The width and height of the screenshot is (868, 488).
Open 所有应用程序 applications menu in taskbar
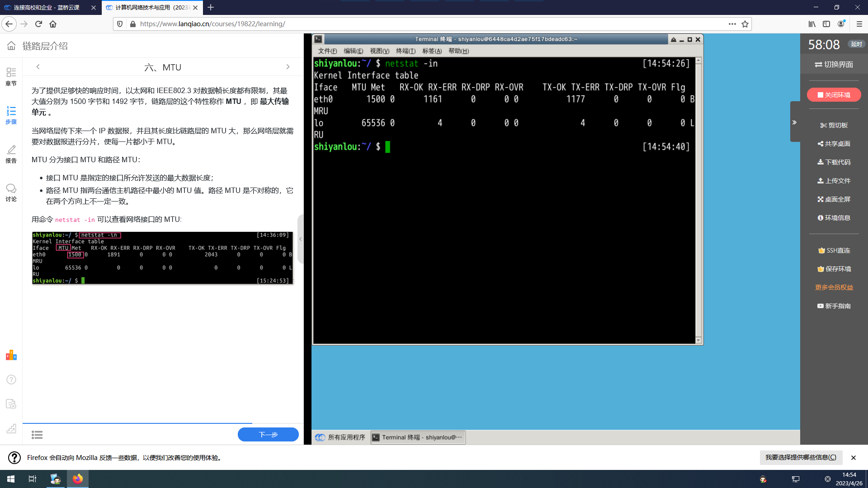click(341, 437)
